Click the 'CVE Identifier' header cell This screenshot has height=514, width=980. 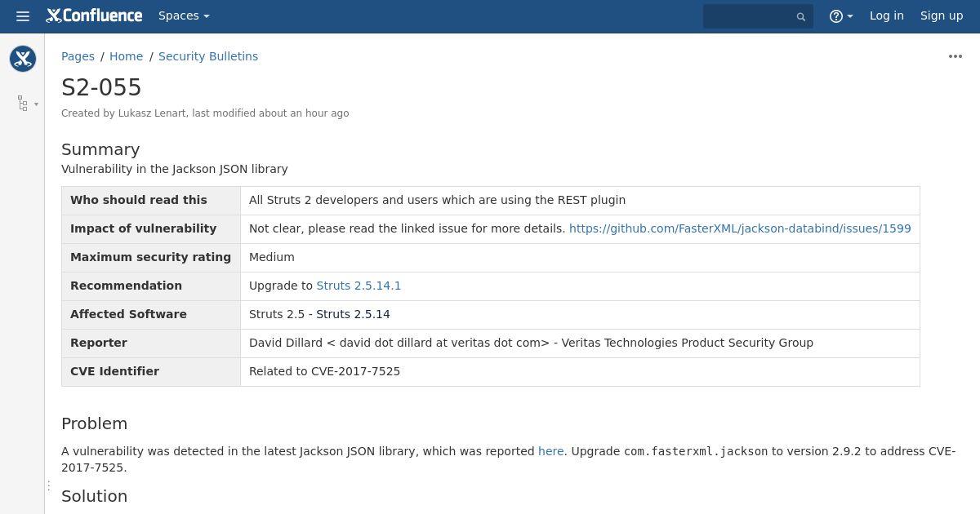coord(151,372)
